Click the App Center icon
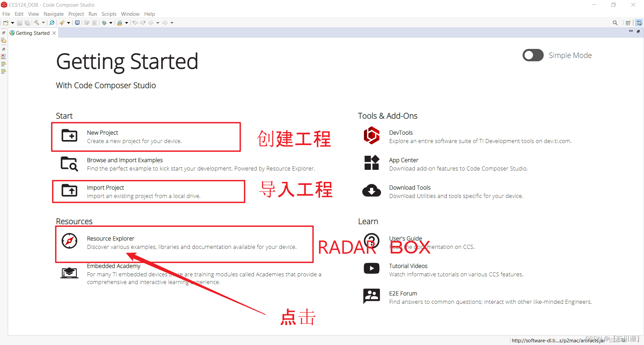644x345 pixels. tap(372, 163)
